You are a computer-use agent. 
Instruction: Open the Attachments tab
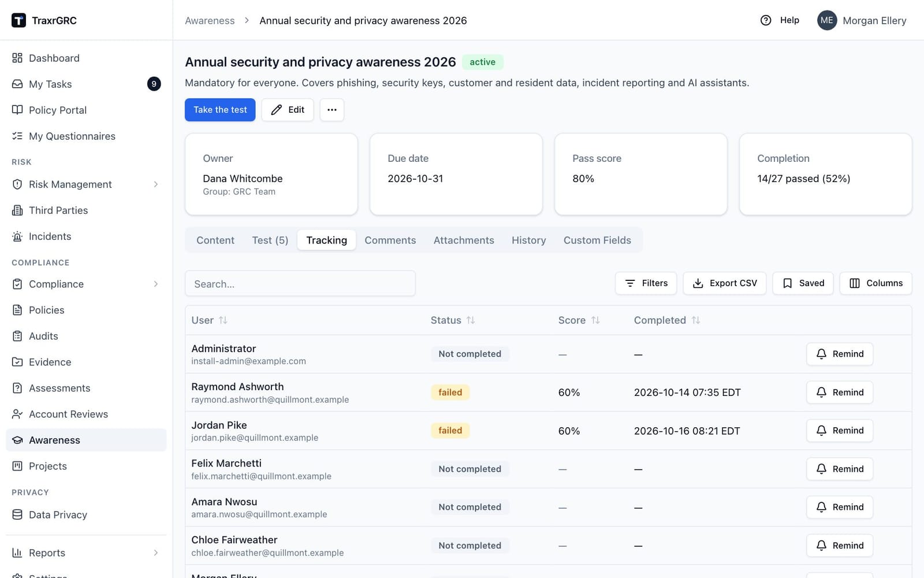(x=464, y=240)
